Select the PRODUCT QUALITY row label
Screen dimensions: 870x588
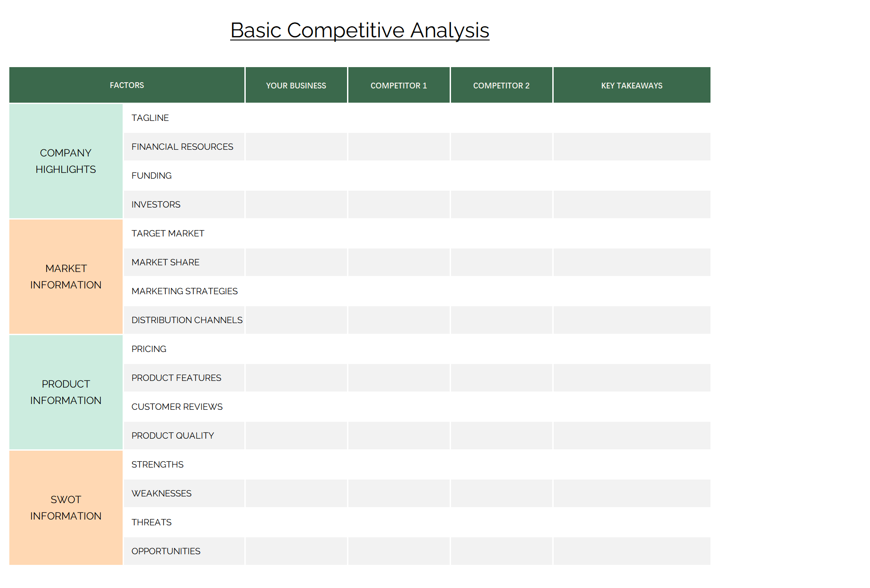click(173, 436)
